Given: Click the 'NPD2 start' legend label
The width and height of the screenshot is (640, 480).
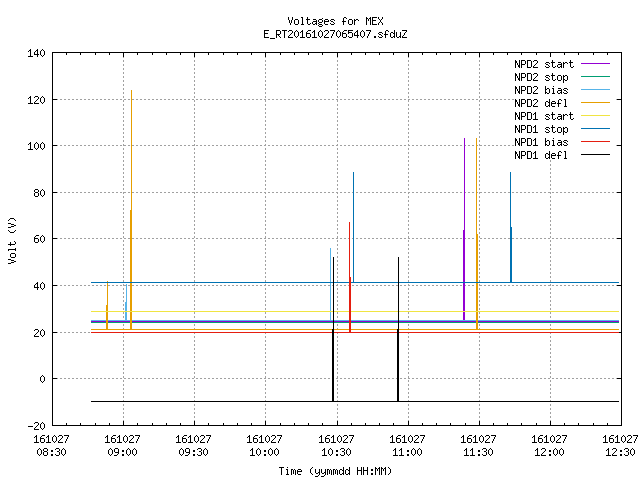Looking at the screenshot, I should [x=544, y=64].
